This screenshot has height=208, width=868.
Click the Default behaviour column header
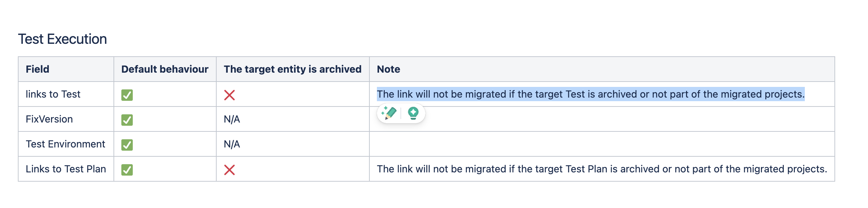[165, 69]
